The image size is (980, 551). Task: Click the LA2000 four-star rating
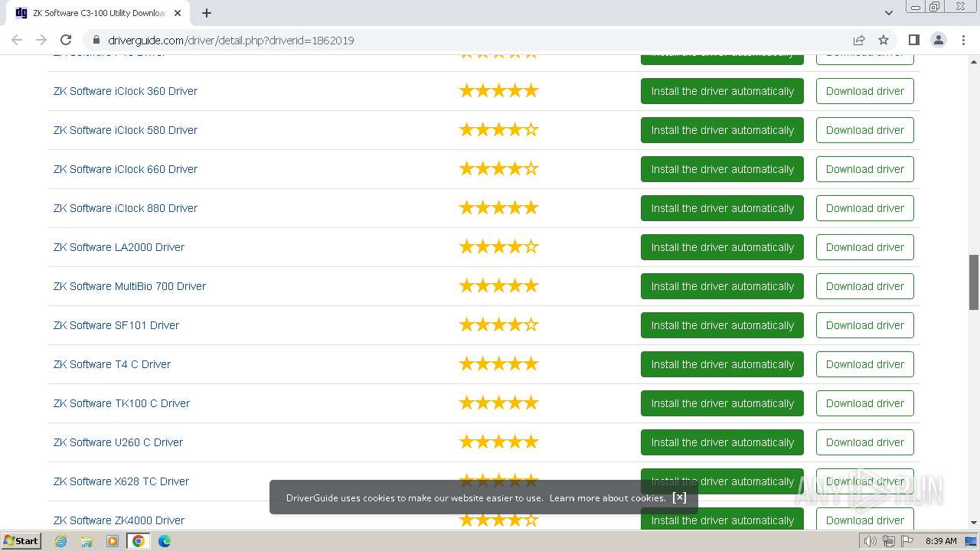click(498, 247)
